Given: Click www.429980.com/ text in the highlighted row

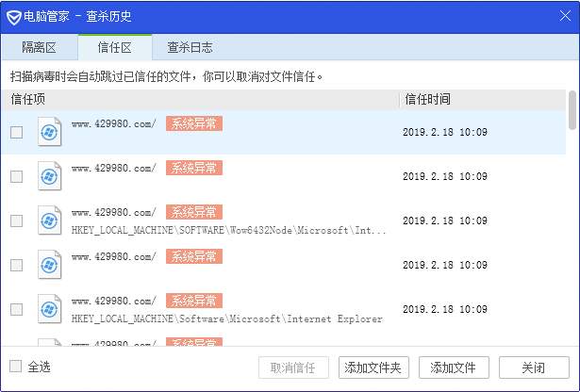Looking at the screenshot, I should click(114, 123).
